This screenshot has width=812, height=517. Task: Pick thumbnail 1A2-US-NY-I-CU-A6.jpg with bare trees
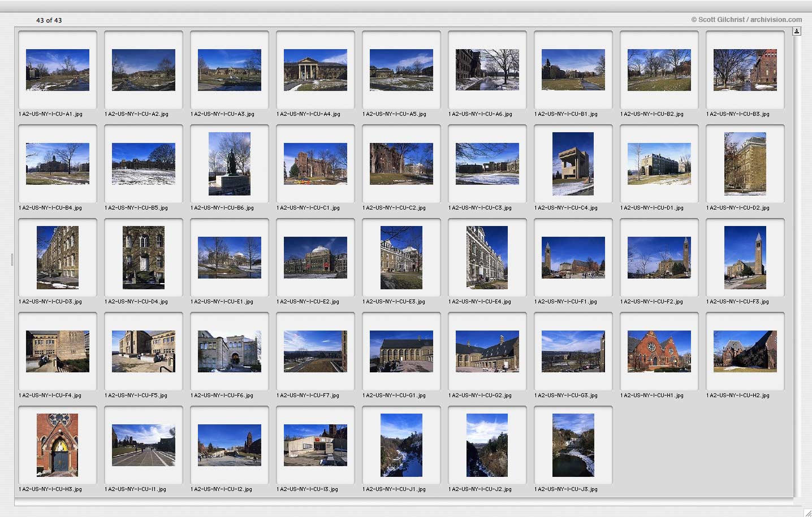(487, 70)
